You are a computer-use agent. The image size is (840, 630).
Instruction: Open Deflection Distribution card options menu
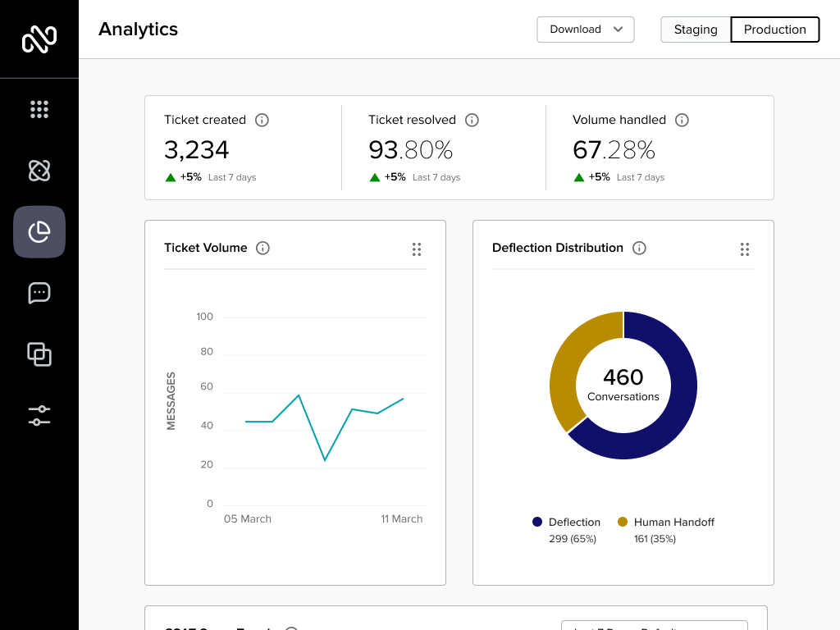click(745, 249)
